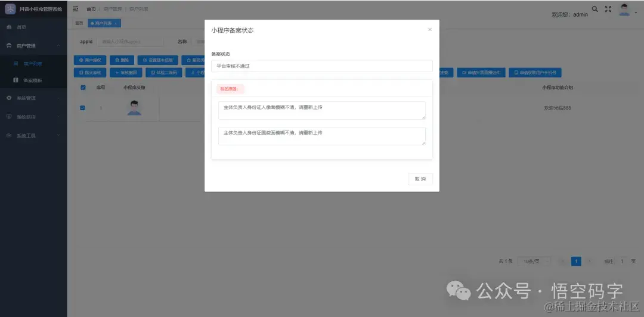Click the 取消 button in the dialog
Screen dimensions: 644x317
point(420,179)
